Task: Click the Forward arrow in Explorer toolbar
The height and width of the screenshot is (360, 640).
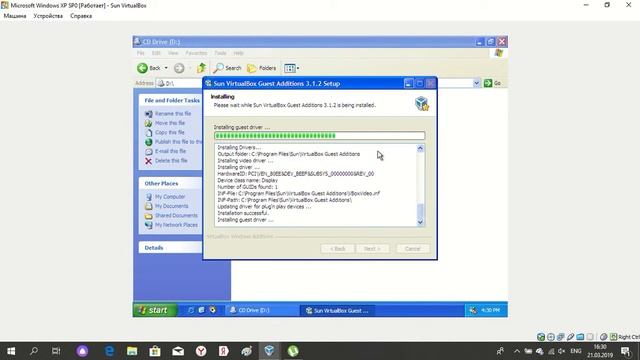Action: coord(179,68)
